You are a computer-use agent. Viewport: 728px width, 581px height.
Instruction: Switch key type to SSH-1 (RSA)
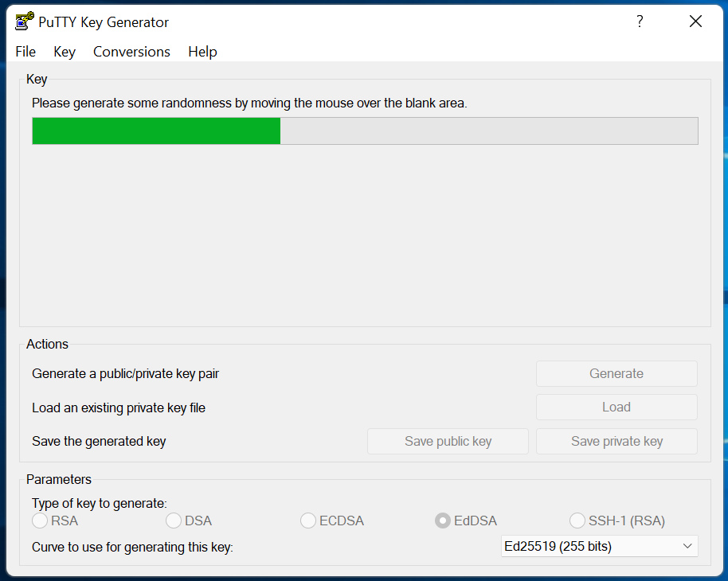[x=577, y=521]
